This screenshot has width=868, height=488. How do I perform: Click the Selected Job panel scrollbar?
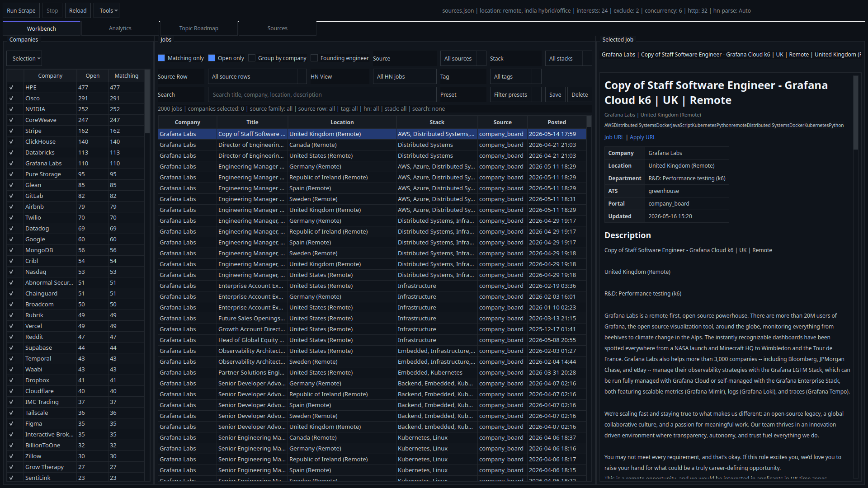click(855, 113)
